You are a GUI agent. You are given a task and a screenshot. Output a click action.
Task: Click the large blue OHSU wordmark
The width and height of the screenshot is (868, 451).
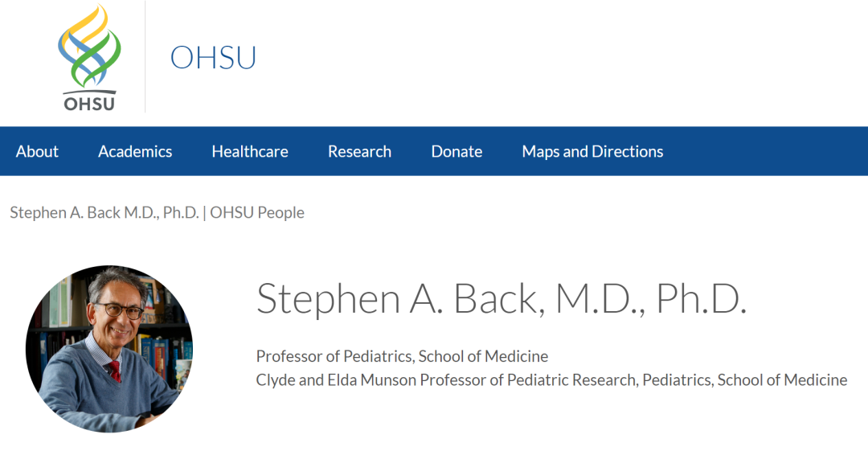[x=213, y=58]
